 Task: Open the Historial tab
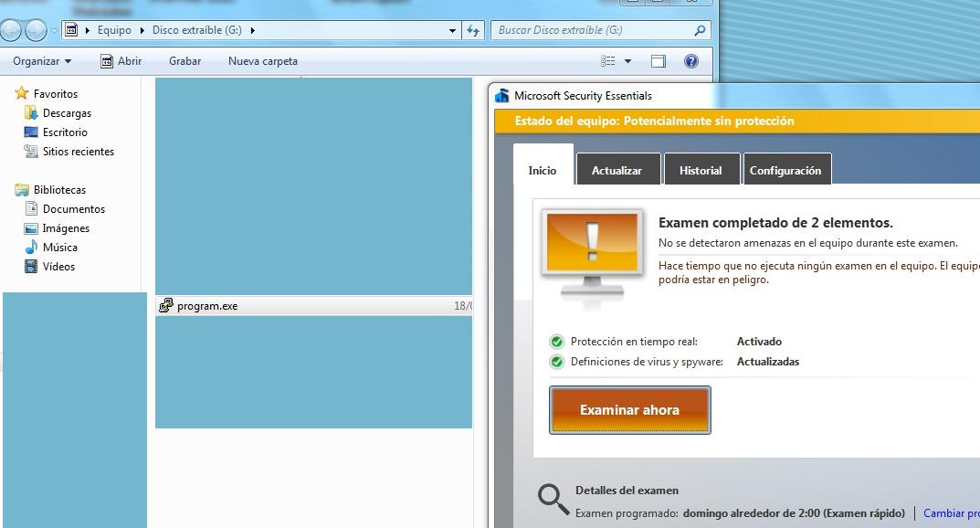[x=701, y=170]
